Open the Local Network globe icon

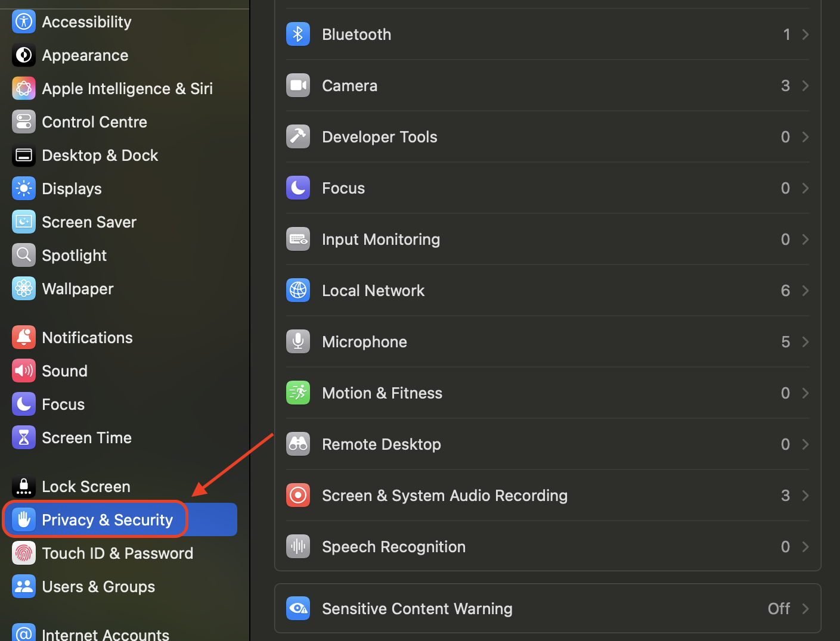pyautogui.click(x=298, y=290)
